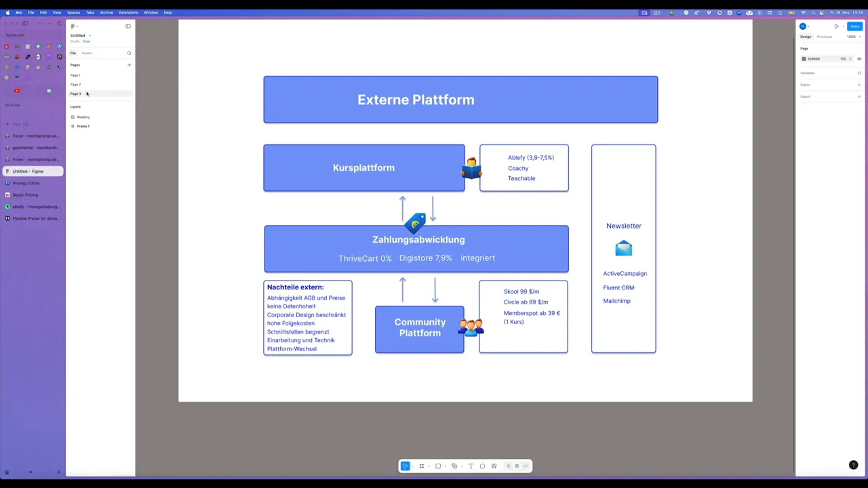The image size is (868, 488).
Task: Collapse the left panel with the sidebar toggle
Action: tap(128, 26)
